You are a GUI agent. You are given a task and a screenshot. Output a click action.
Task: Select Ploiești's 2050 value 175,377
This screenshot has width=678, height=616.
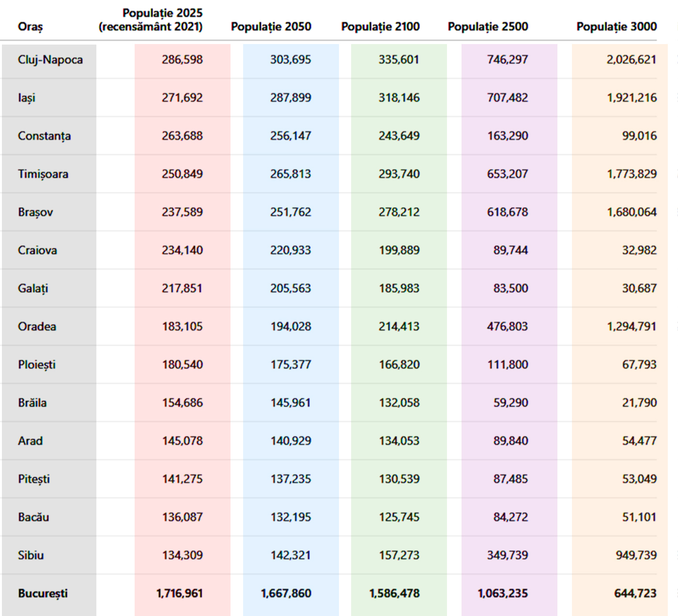(x=291, y=365)
